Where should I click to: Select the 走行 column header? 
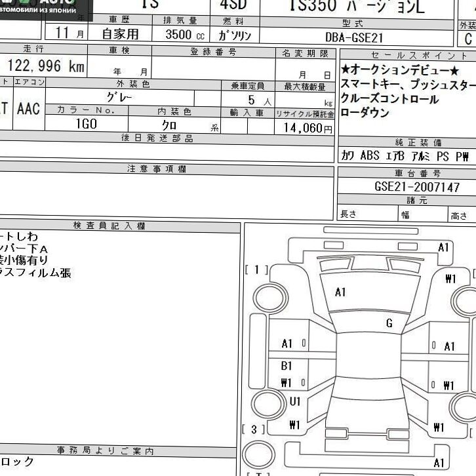click(33, 49)
